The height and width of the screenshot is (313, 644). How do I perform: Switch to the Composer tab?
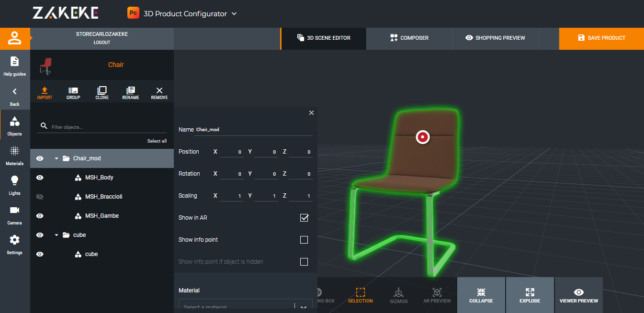pos(409,38)
